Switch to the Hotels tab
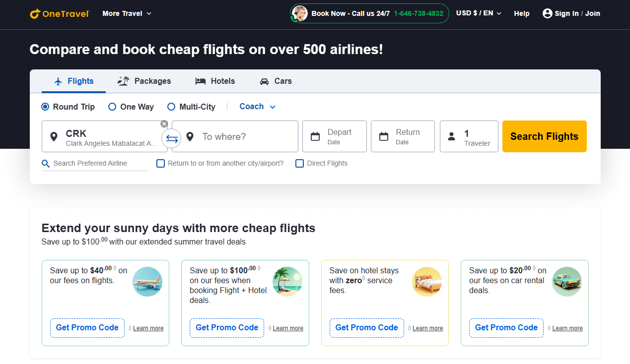Image resolution: width=630 pixels, height=364 pixels. pos(215,81)
